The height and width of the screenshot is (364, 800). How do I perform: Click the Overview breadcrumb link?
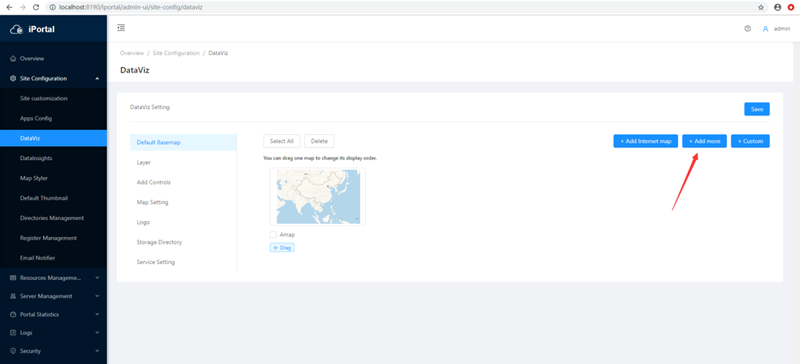[132, 53]
